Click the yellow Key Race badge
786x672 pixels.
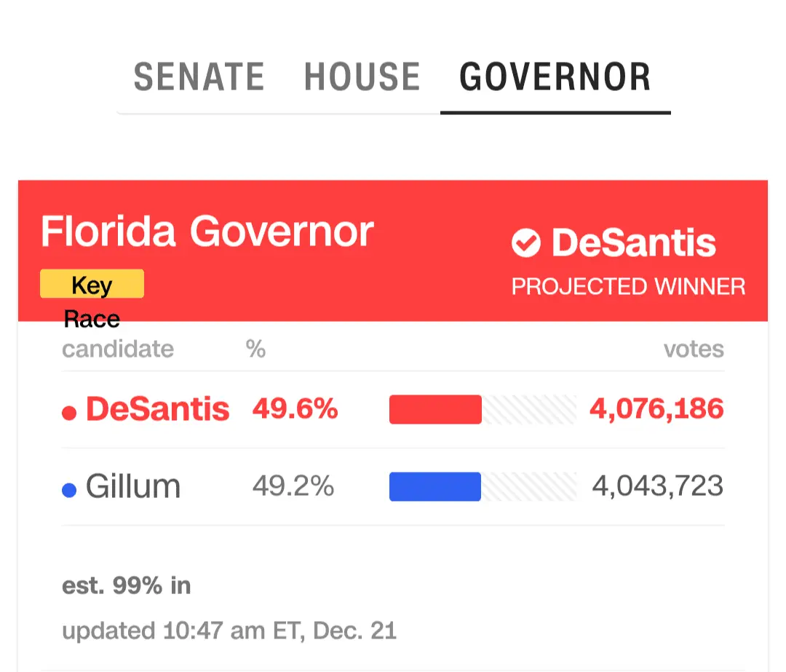coord(92,284)
